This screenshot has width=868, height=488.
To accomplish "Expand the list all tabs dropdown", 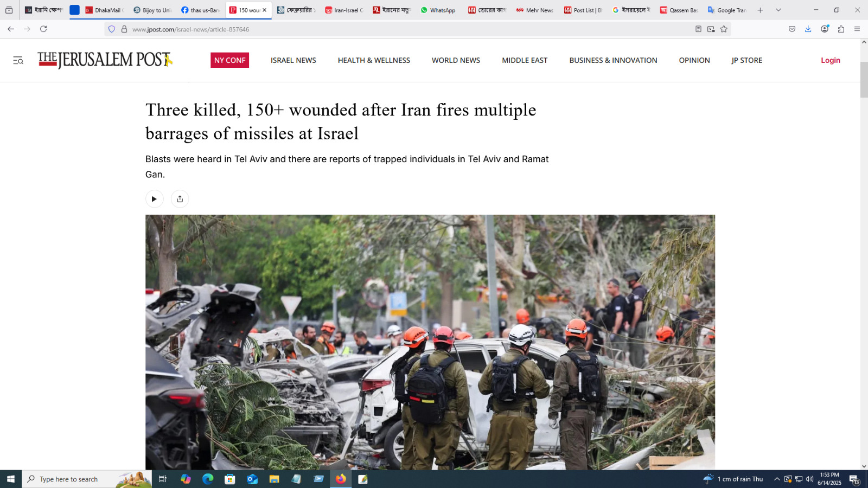I will click(x=778, y=10).
